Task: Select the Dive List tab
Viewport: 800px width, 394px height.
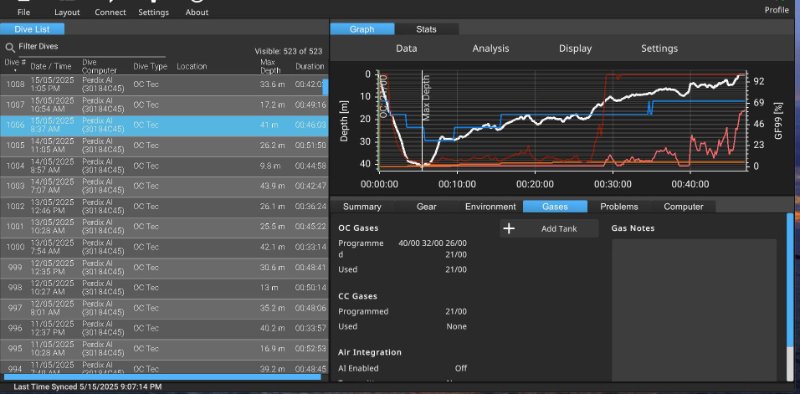Action: click(32, 29)
